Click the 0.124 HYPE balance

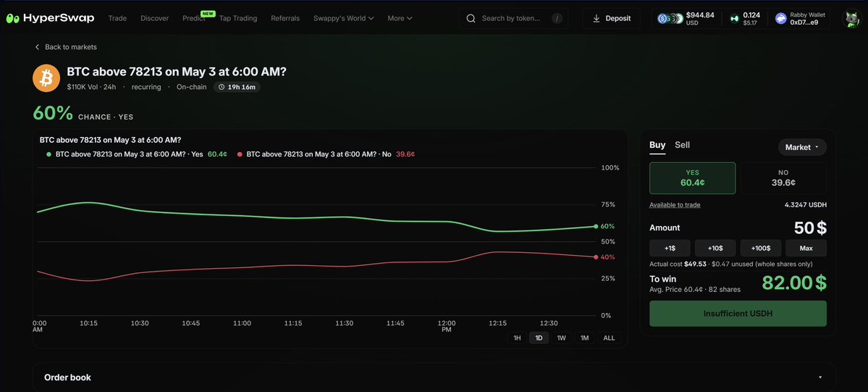tap(751, 18)
